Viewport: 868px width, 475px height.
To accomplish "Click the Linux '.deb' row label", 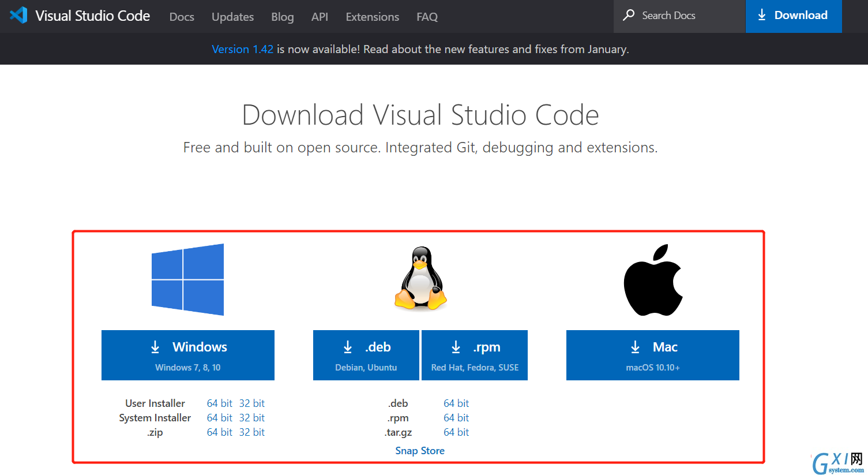I will point(399,403).
